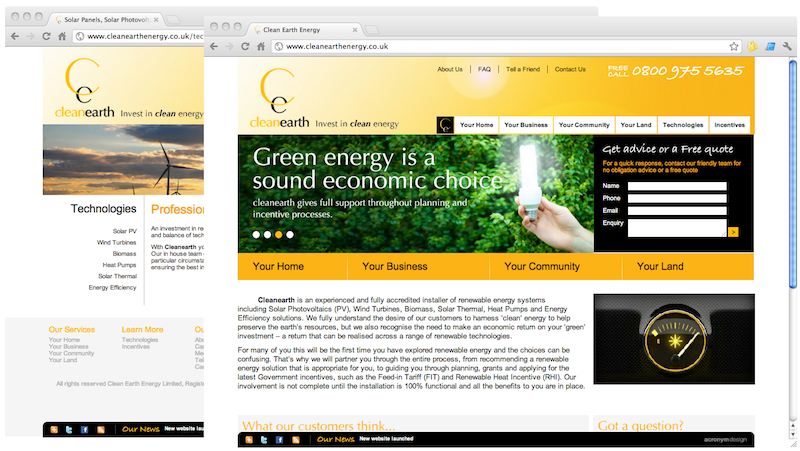Image resolution: width=800 pixels, height=451 pixels.
Task: Click the vertical scrollbar thumb of the front window
Action: (x=792, y=173)
